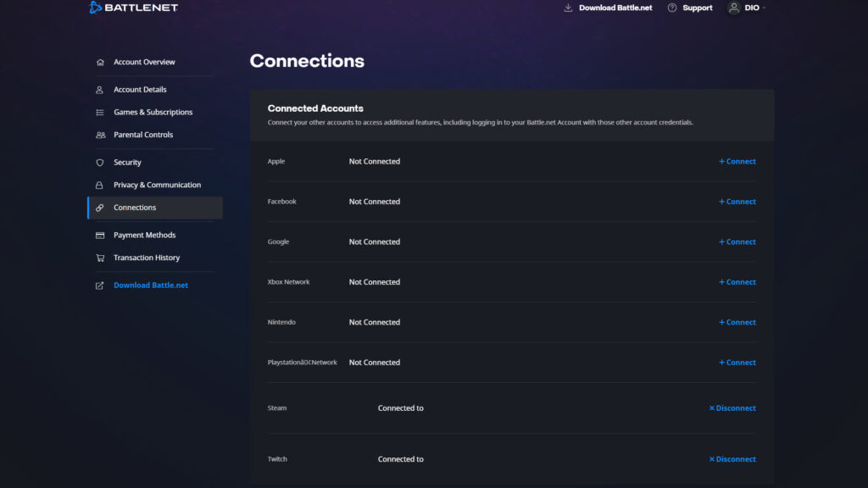Click Download Battle.net in the sidebar

pyautogui.click(x=150, y=285)
